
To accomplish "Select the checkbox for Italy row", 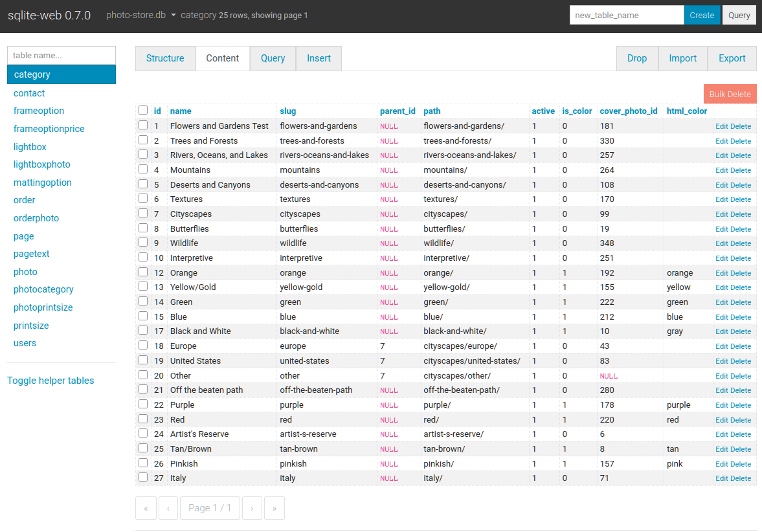I will [143, 478].
